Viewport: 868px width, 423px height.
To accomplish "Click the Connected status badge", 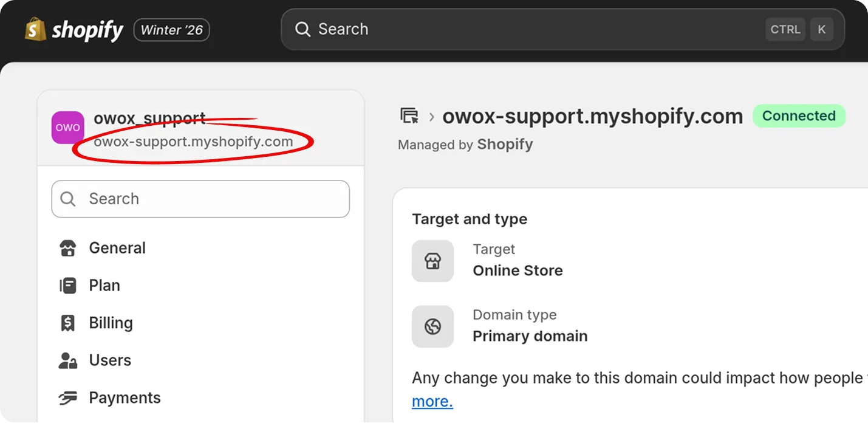I will tap(799, 115).
